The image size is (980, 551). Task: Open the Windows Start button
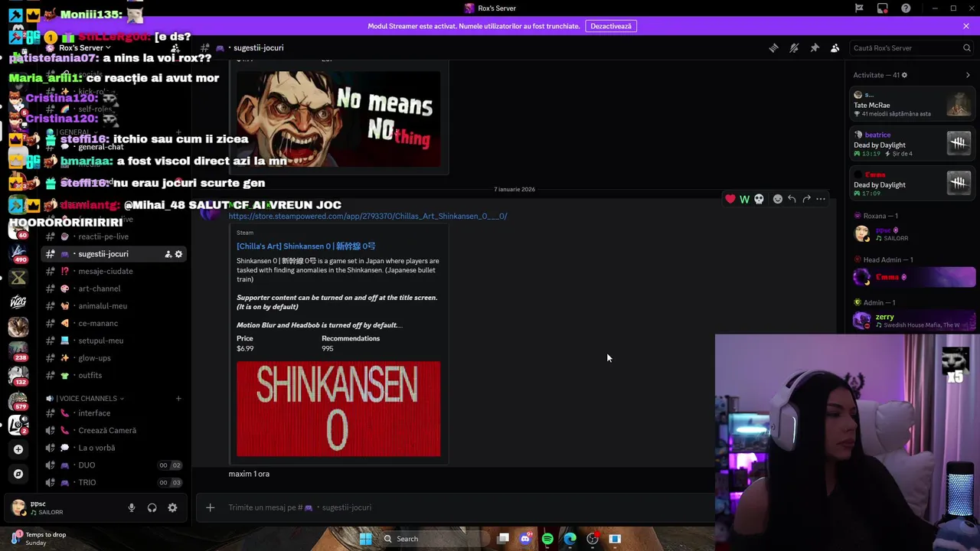tap(365, 539)
